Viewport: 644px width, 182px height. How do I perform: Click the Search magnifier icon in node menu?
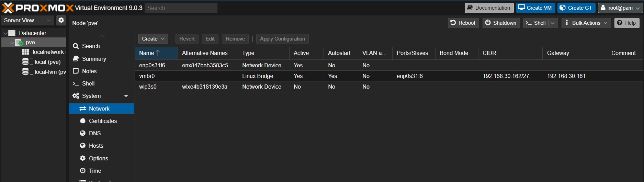pos(76,46)
